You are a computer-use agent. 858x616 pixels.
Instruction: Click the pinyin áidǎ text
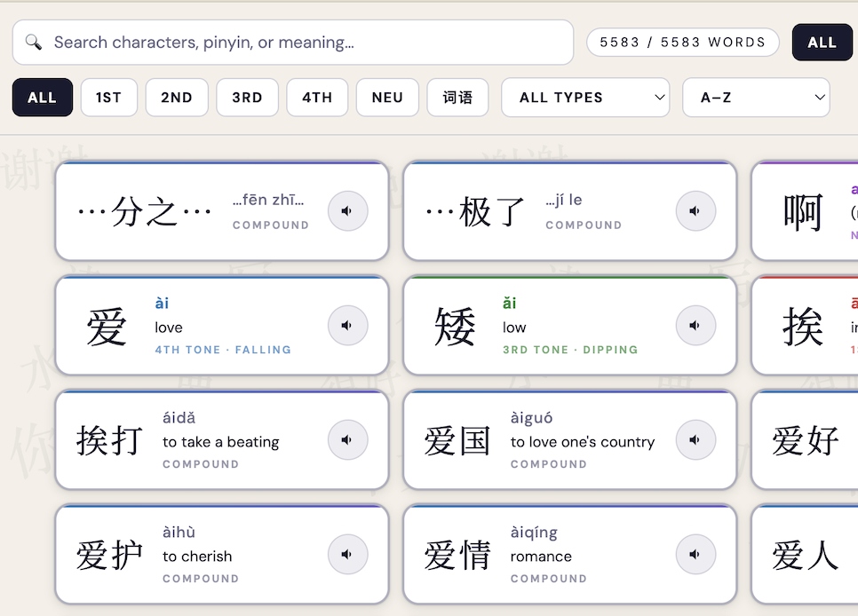click(x=179, y=418)
